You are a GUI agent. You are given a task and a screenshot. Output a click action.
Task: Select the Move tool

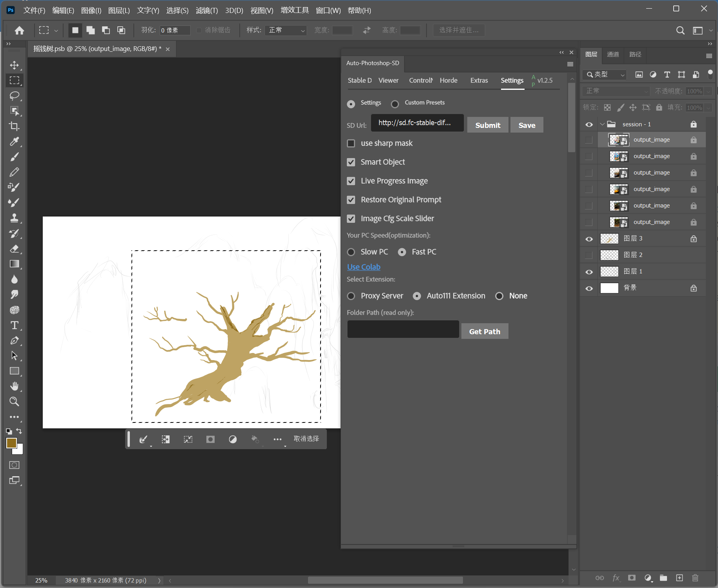click(x=15, y=65)
